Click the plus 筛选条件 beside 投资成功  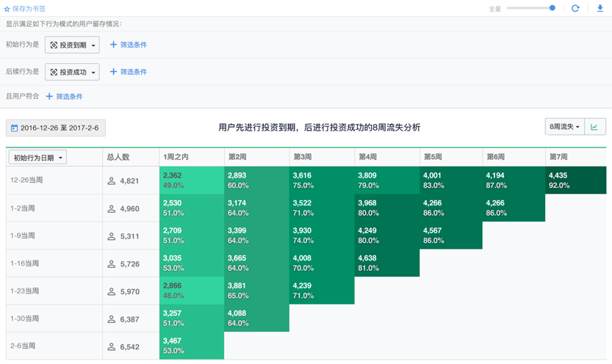(129, 72)
